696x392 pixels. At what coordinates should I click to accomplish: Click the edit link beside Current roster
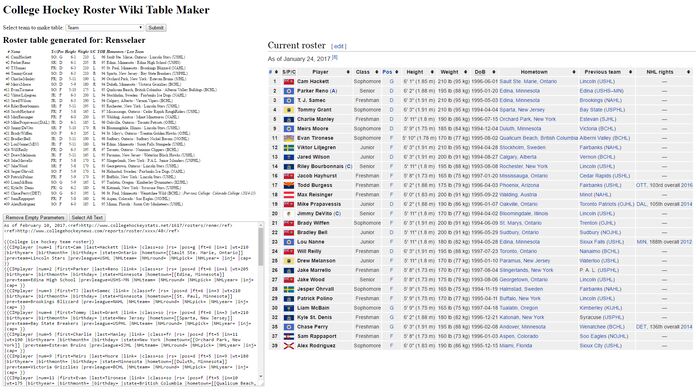coord(339,46)
